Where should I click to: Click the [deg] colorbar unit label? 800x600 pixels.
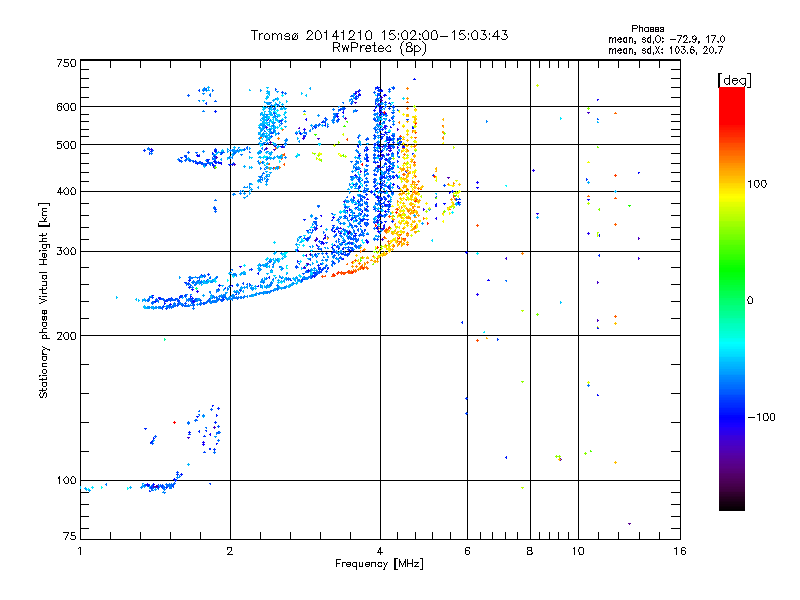coord(734,80)
